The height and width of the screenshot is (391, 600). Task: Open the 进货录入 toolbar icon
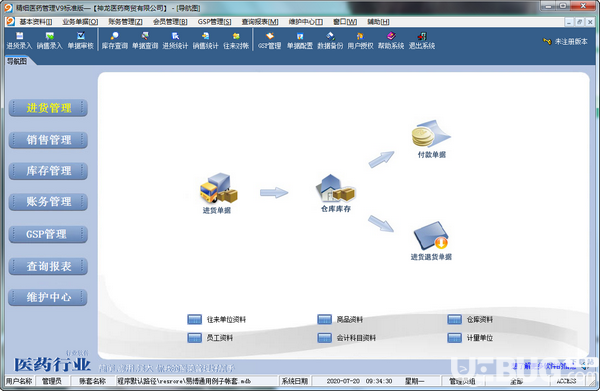(x=19, y=41)
